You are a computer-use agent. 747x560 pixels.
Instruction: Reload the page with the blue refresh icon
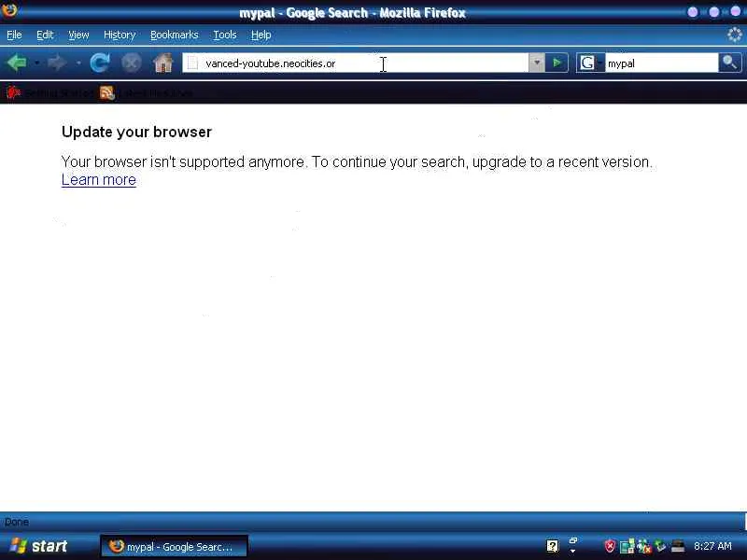coord(100,63)
